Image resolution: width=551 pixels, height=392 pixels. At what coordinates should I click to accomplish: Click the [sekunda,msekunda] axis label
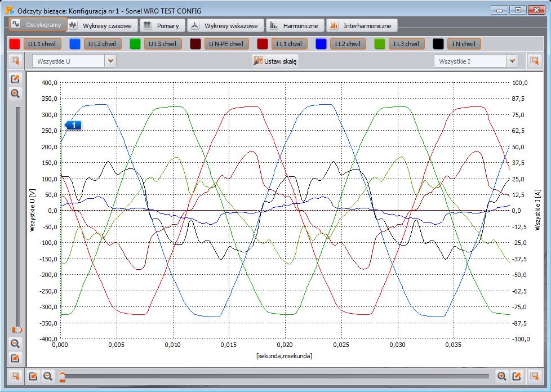click(x=285, y=356)
